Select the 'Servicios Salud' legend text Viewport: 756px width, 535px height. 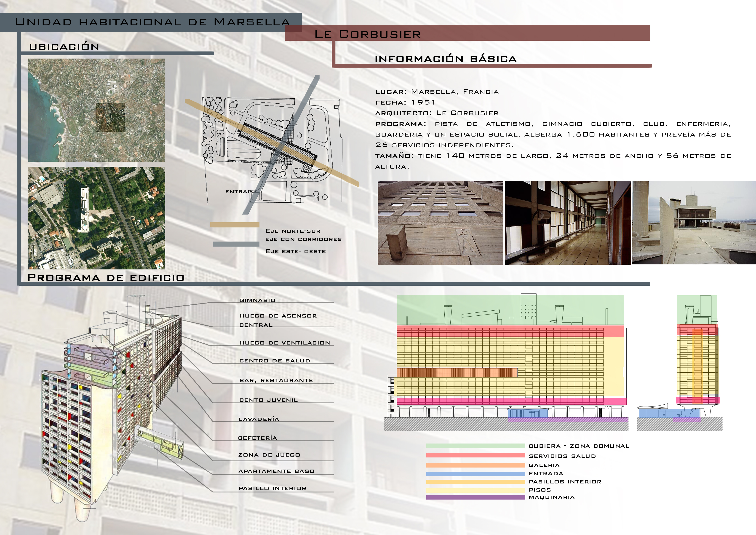pyautogui.click(x=562, y=456)
